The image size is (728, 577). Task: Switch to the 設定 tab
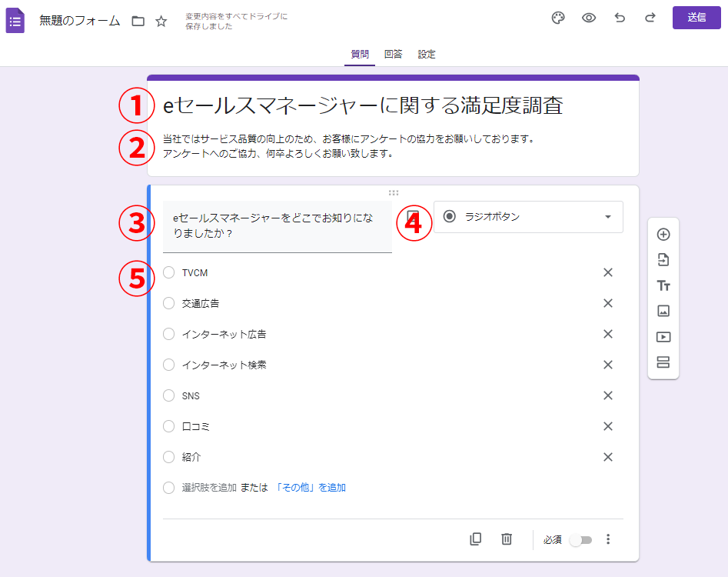coord(427,55)
